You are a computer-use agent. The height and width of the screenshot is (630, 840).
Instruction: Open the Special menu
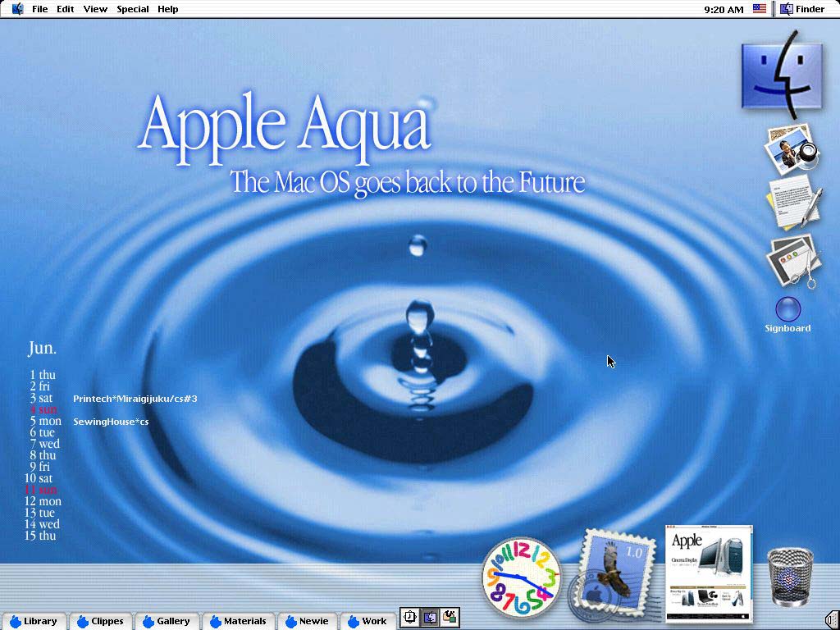tap(133, 9)
